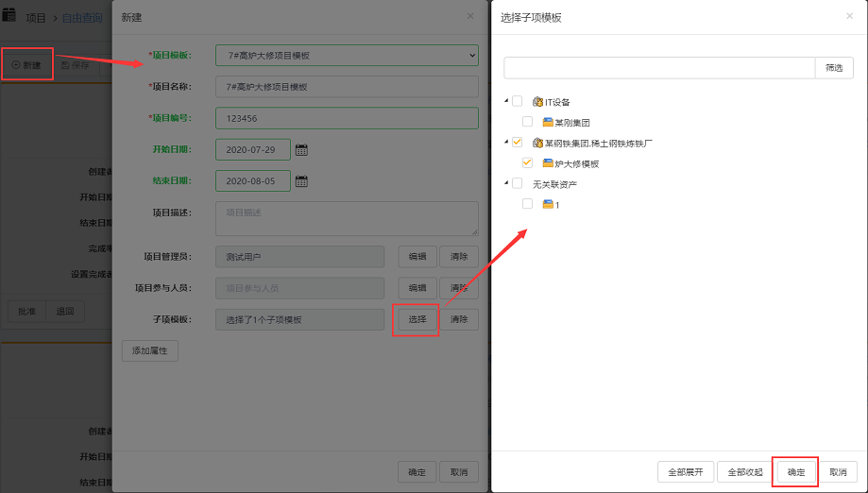868x493 pixels.
Task: Close the 选择子项模板 dialog with X
Action: pos(849,16)
